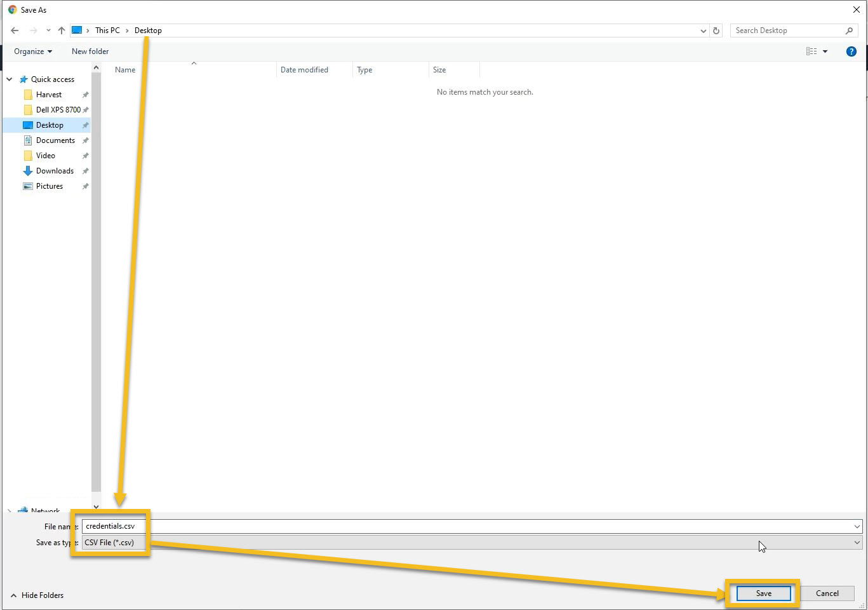Click the Cancel button
Viewport: 868px width, 610px height.
827,593
